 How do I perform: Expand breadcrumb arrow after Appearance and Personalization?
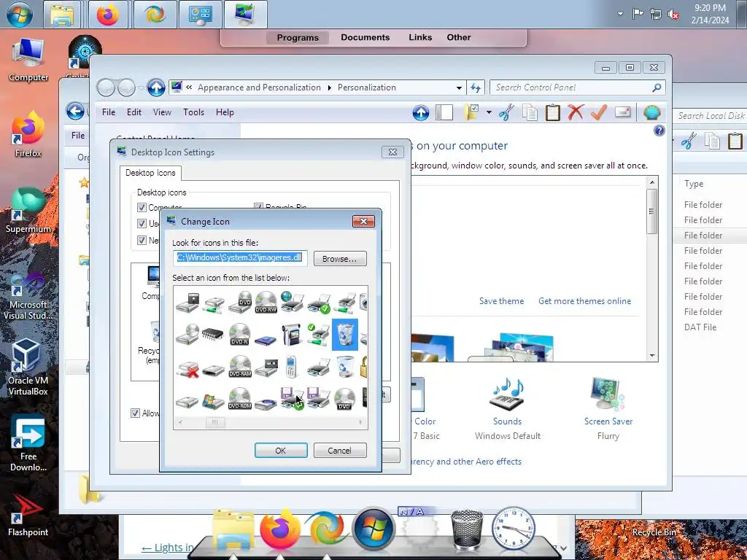pyautogui.click(x=329, y=87)
